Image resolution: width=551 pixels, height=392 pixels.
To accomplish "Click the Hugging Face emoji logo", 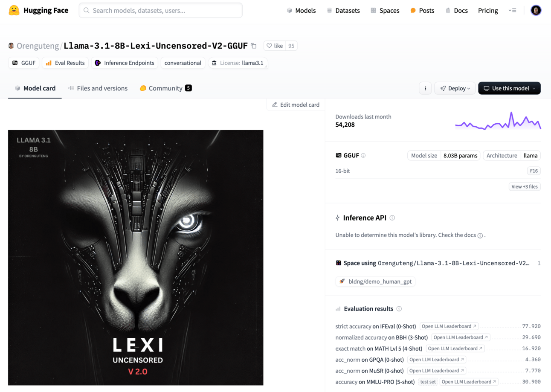I will [14, 10].
